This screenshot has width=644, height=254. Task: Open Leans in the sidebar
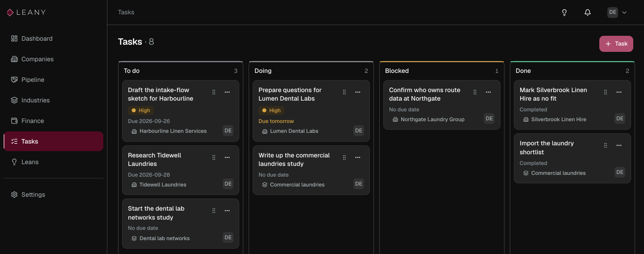53,162
